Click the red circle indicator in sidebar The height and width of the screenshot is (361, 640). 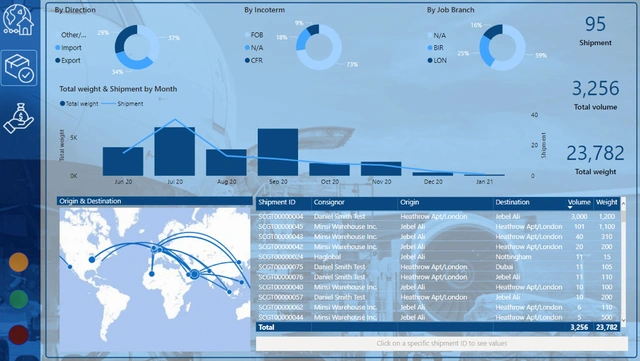(19, 335)
